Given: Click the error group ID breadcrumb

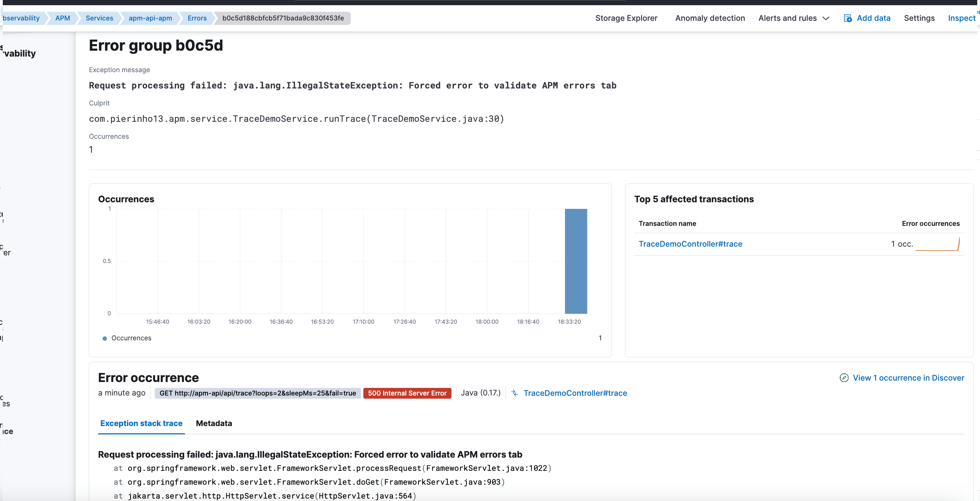Looking at the screenshot, I should pyautogui.click(x=283, y=18).
